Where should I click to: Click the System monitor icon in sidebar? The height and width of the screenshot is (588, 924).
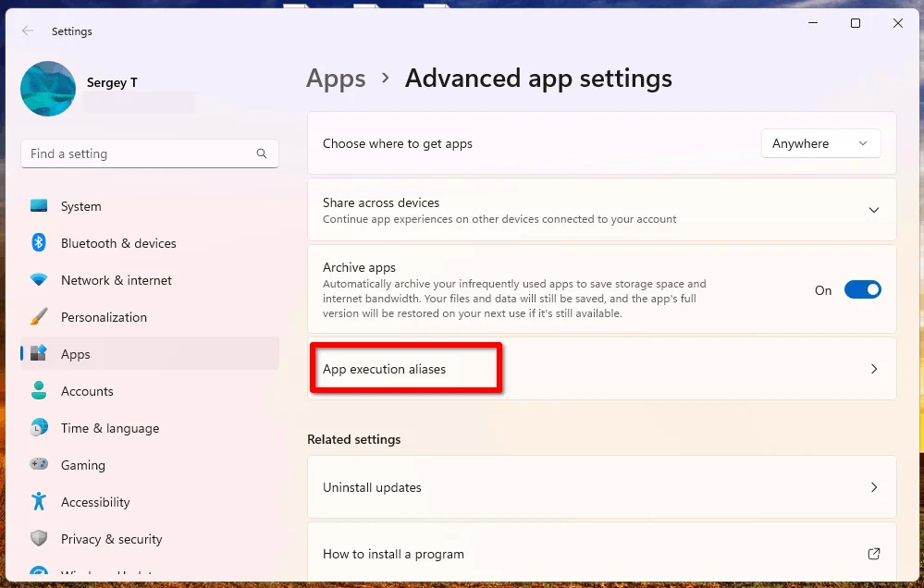(x=39, y=206)
